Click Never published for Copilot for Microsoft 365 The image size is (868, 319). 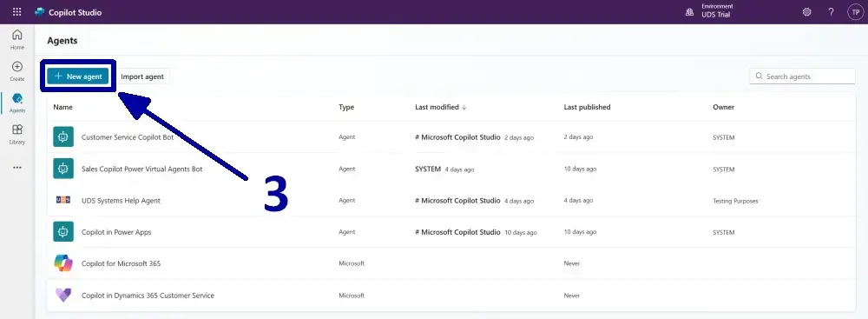click(x=572, y=263)
